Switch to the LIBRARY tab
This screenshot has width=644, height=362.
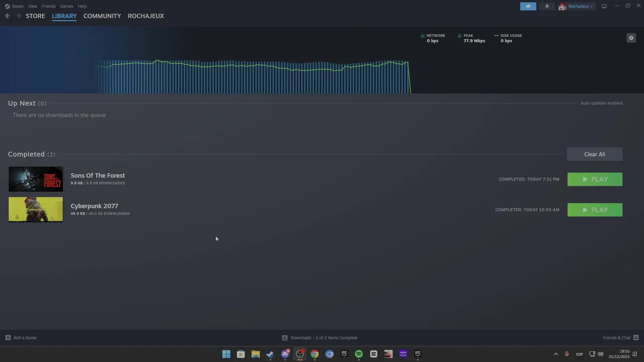click(x=64, y=16)
